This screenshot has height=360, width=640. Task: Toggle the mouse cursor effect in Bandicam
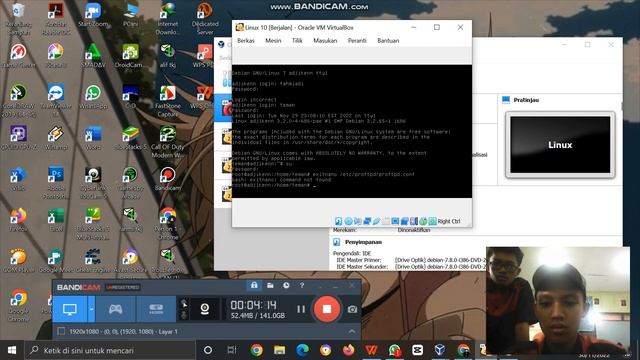coord(184,303)
